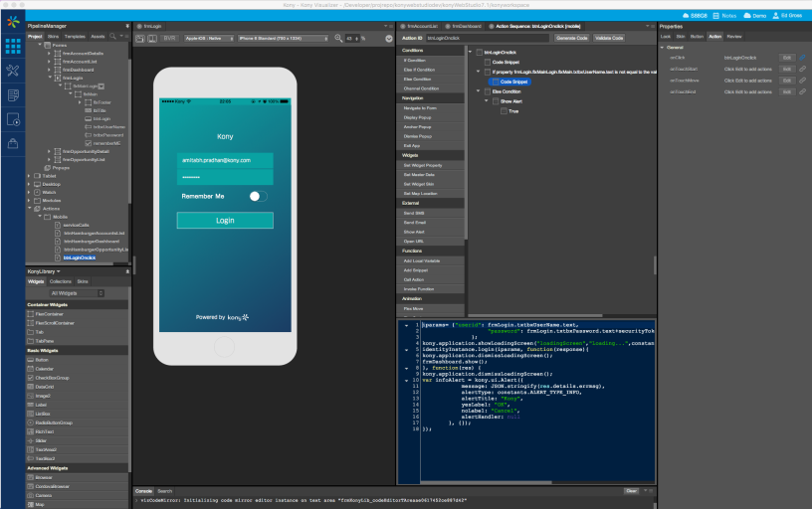Click the first canvas layout view icon
The width and height of the screenshot is (812, 509).
point(140,39)
